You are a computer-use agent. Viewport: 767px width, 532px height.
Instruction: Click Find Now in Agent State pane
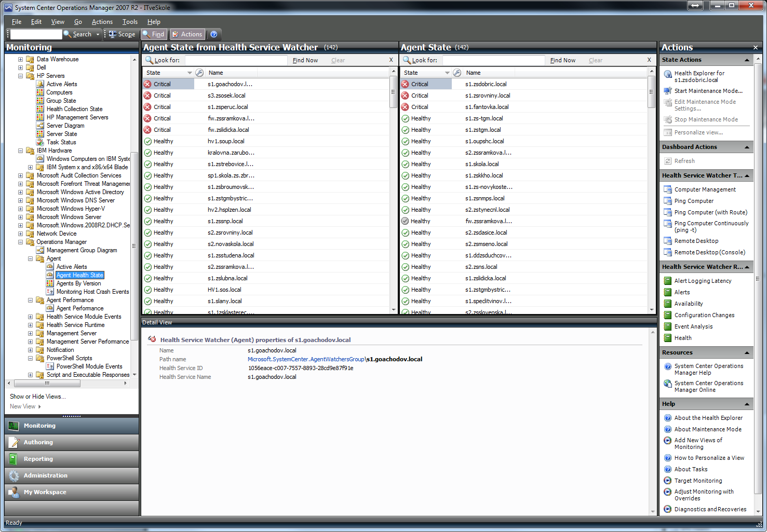(x=563, y=60)
